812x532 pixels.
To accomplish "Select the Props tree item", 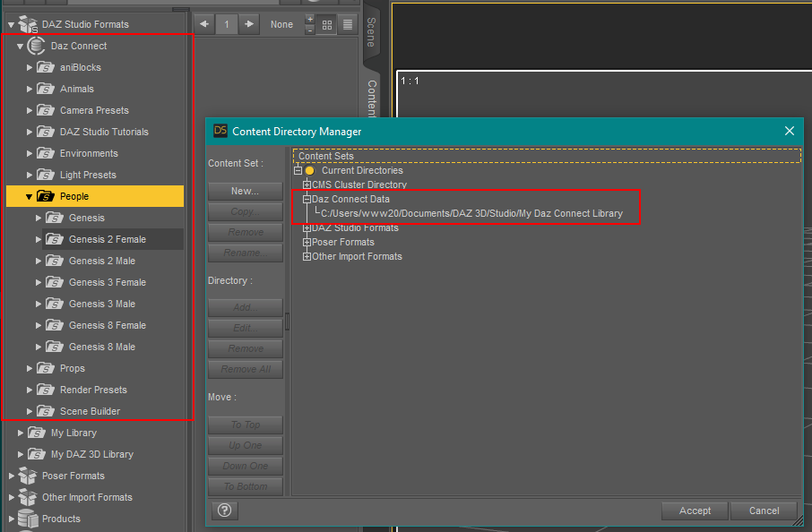I will (73, 368).
